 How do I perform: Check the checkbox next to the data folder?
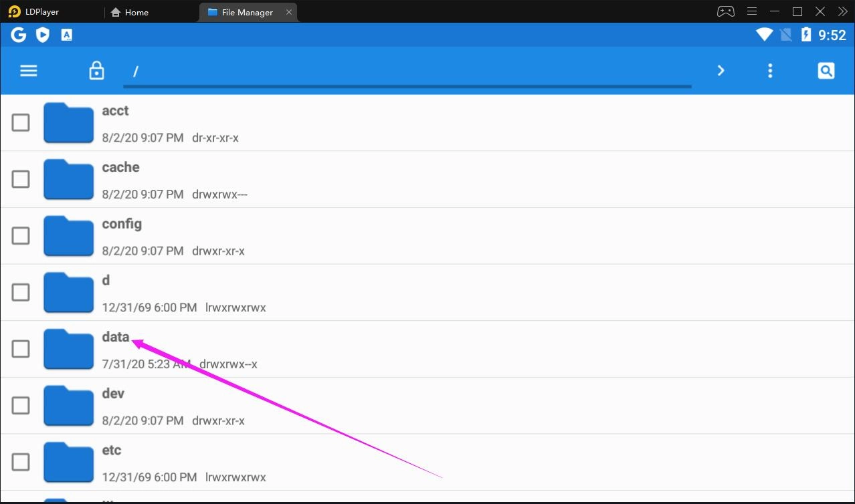(20, 348)
